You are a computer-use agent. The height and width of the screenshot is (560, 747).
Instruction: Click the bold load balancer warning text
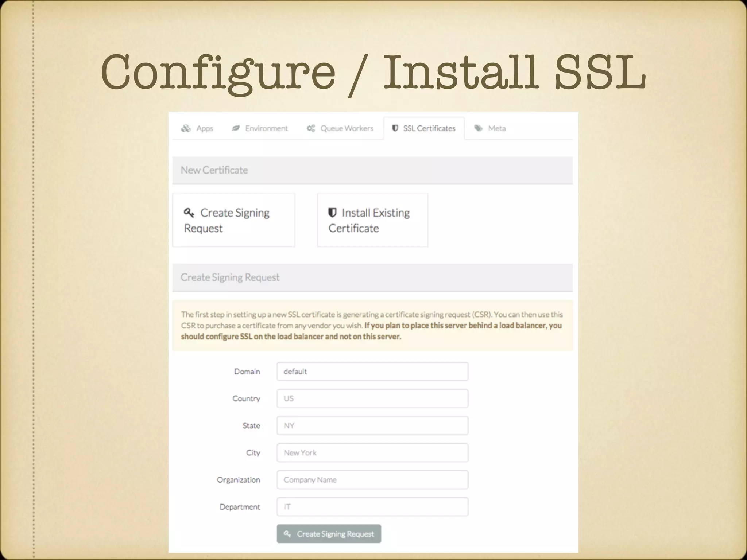pos(371,331)
